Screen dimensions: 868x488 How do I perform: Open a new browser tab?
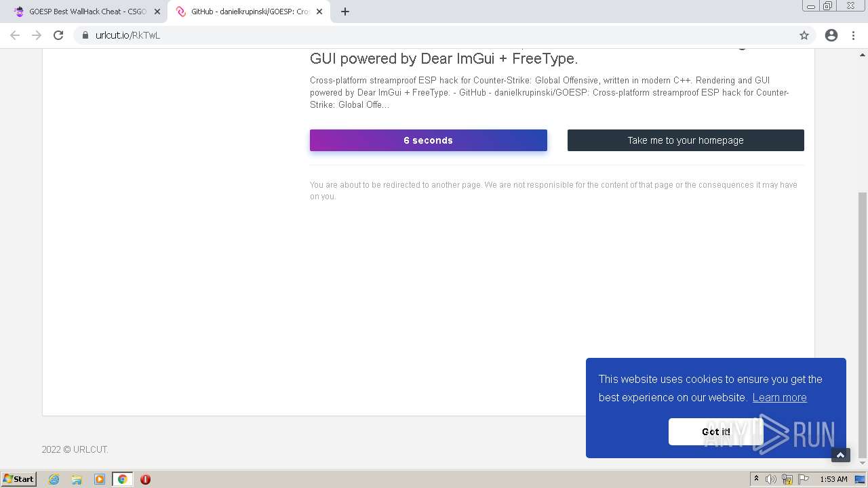coord(345,12)
